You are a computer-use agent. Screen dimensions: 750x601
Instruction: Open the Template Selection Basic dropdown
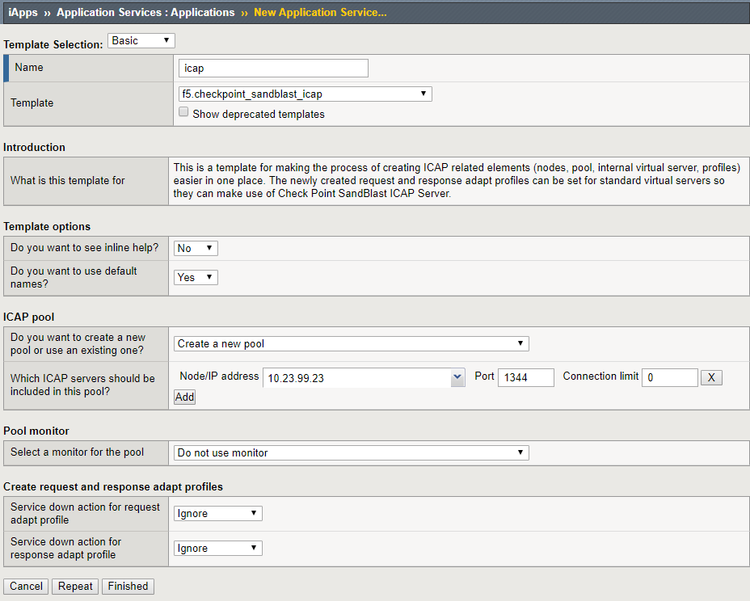click(x=141, y=41)
